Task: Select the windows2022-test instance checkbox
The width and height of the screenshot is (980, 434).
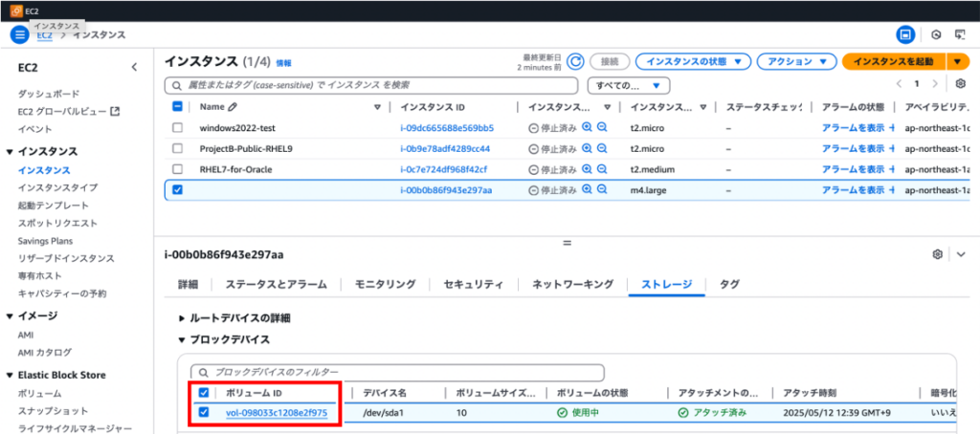Action: 177,128
